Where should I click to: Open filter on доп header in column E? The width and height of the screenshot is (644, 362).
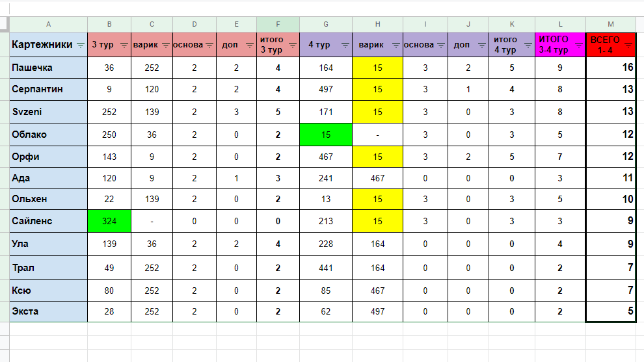tap(250, 45)
